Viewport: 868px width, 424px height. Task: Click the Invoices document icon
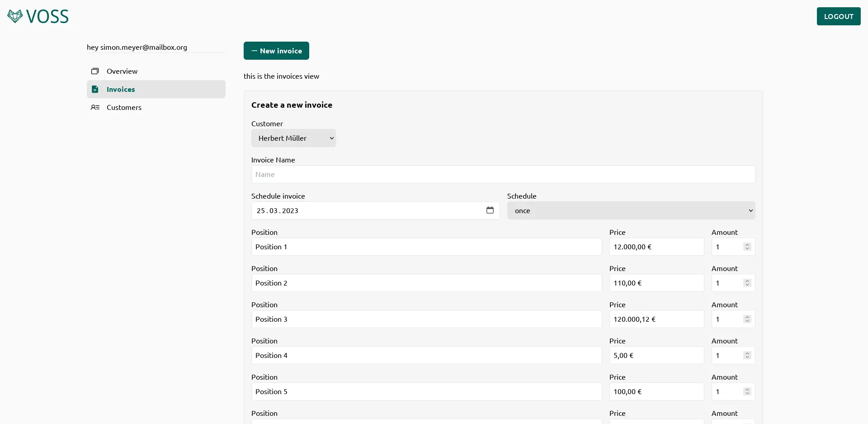(x=95, y=89)
